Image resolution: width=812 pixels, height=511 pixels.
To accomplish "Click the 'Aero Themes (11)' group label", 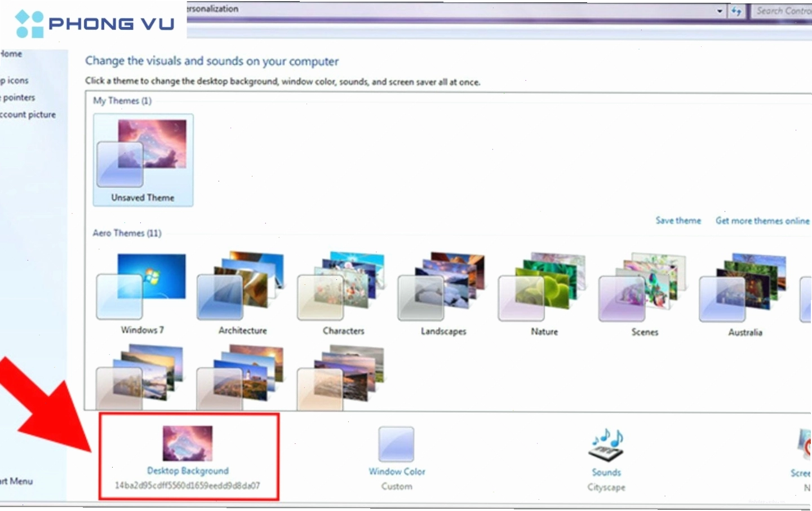I will 127,233.
